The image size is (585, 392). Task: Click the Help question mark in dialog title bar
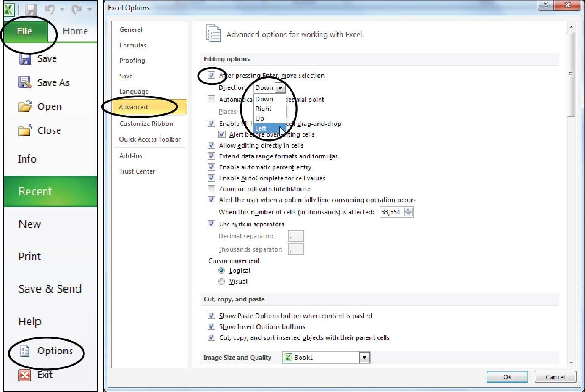click(x=546, y=5)
